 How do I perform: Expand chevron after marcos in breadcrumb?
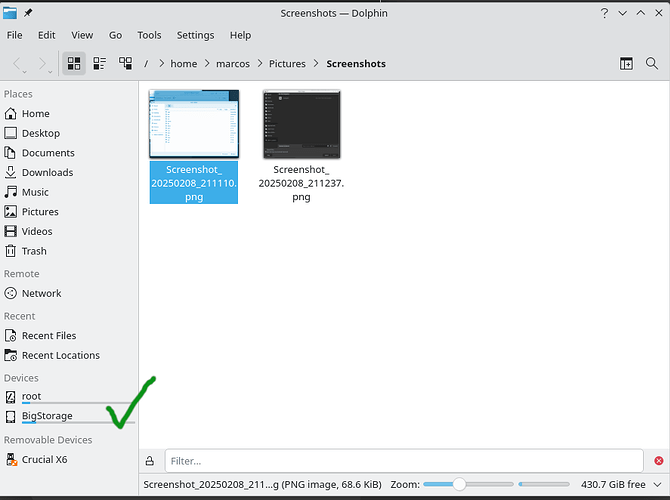(x=260, y=63)
